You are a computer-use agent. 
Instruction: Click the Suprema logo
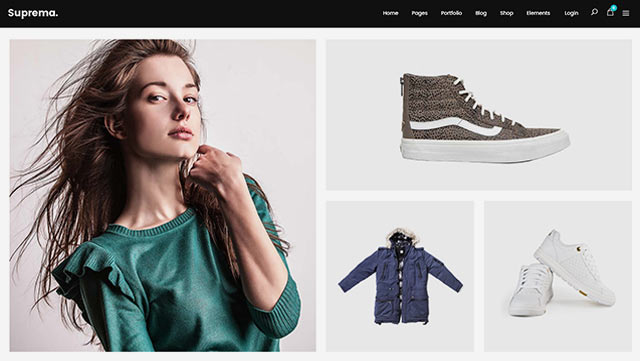coord(33,13)
